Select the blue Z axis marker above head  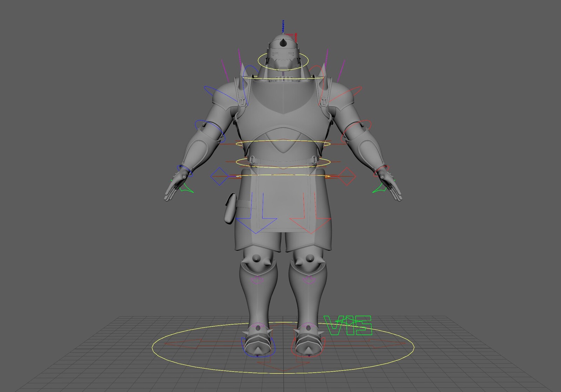coord(283,26)
